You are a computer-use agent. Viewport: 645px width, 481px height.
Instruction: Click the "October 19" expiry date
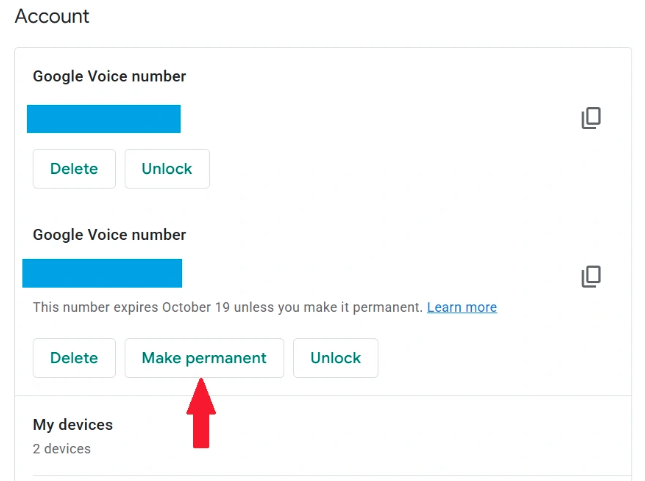click(195, 307)
